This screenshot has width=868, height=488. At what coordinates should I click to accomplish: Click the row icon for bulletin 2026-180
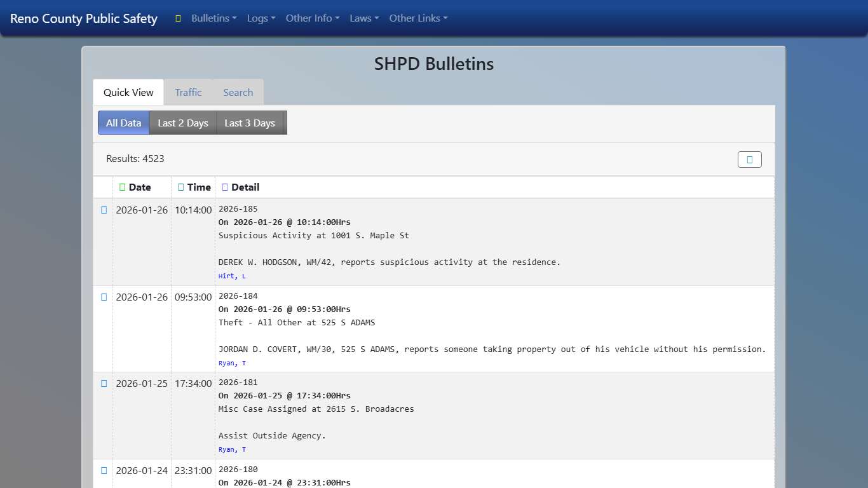click(x=103, y=470)
